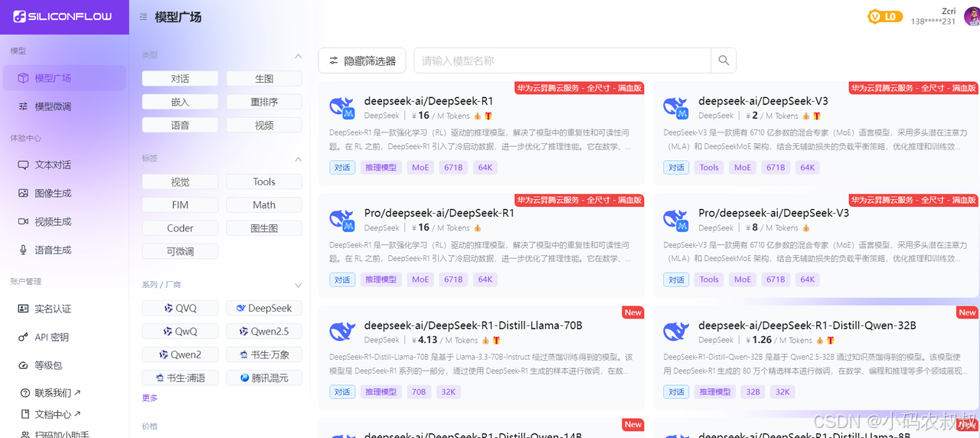Open 模型微调 in the sidebar
This screenshot has height=438, width=980.
[x=64, y=106]
